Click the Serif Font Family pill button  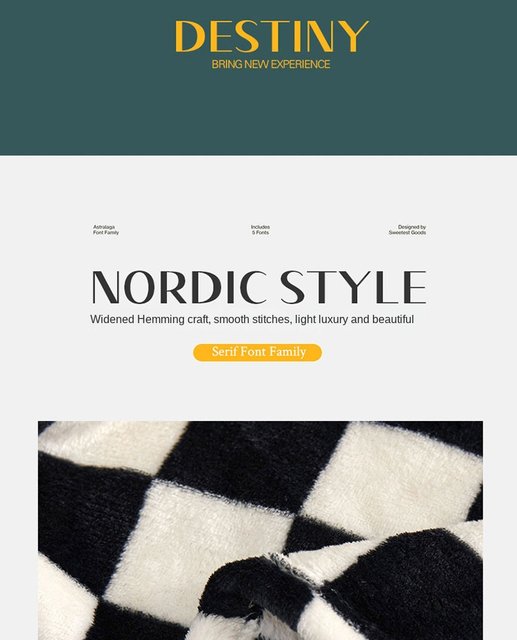pyautogui.click(x=257, y=352)
